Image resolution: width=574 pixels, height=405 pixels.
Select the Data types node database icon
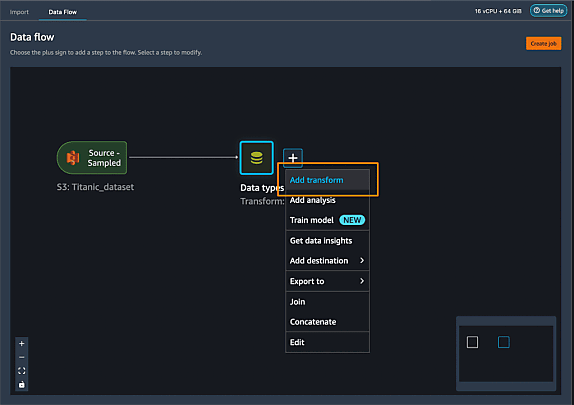[257, 158]
